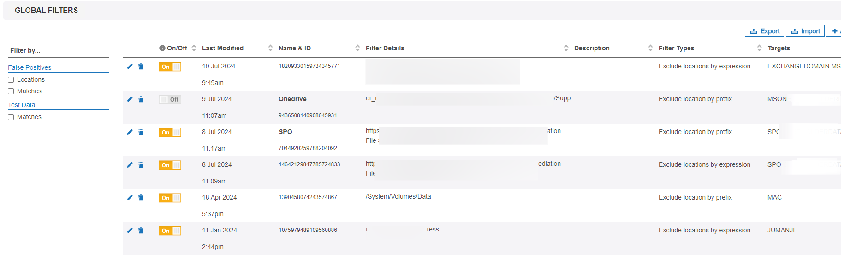Open the False Positives filter section

click(x=30, y=67)
